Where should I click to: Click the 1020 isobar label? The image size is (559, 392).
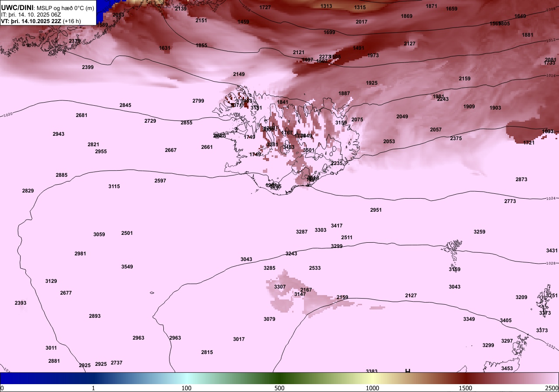7,115
